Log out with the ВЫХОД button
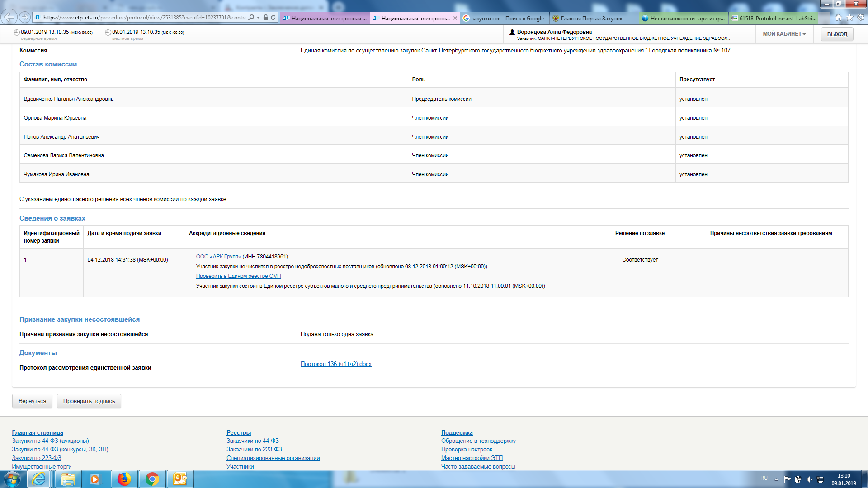Screen dimensions: 868x488 pyautogui.click(x=837, y=34)
